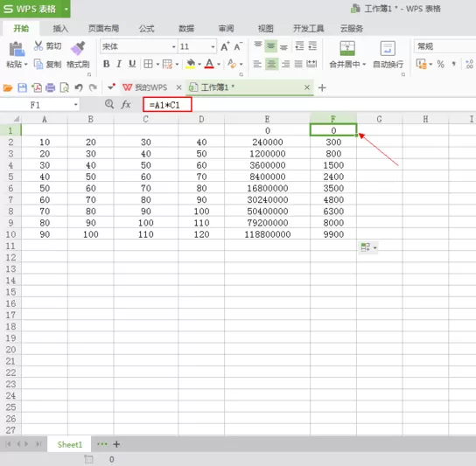
Task: Expand the Name Box dropdown arrow
Action: (x=75, y=105)
